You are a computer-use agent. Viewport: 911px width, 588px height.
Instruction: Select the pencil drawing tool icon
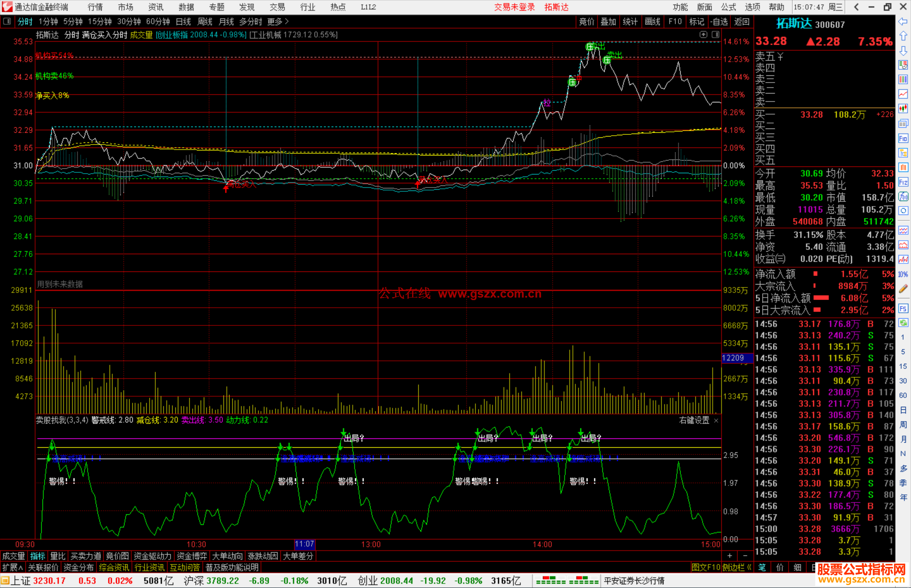(903, 289)
